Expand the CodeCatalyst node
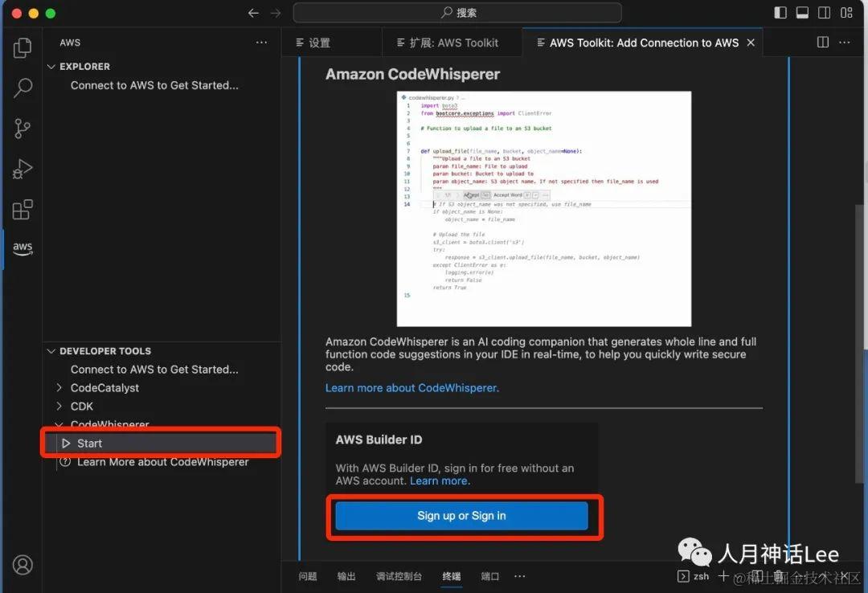 coord(59,387)
